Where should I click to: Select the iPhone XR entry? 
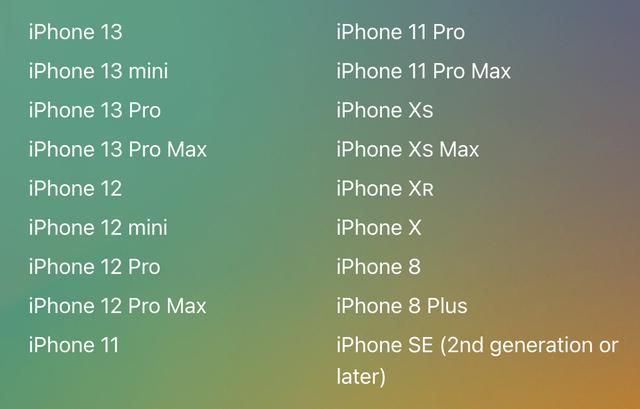click(x=385, y=189)
